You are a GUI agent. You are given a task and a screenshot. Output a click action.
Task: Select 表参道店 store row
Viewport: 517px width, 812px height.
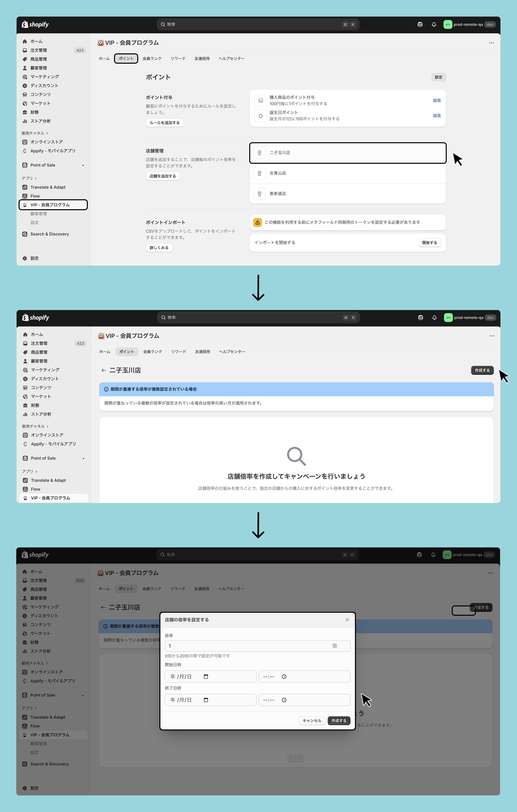[347, 194]
